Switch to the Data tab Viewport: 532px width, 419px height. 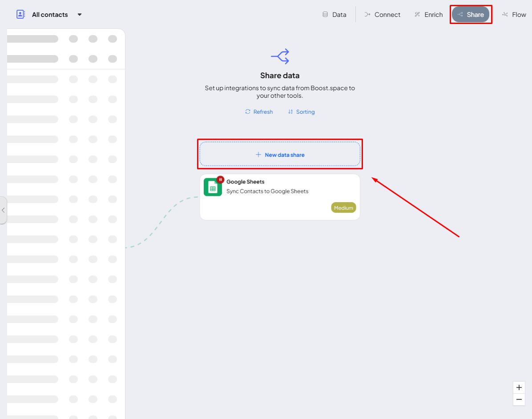334,15
